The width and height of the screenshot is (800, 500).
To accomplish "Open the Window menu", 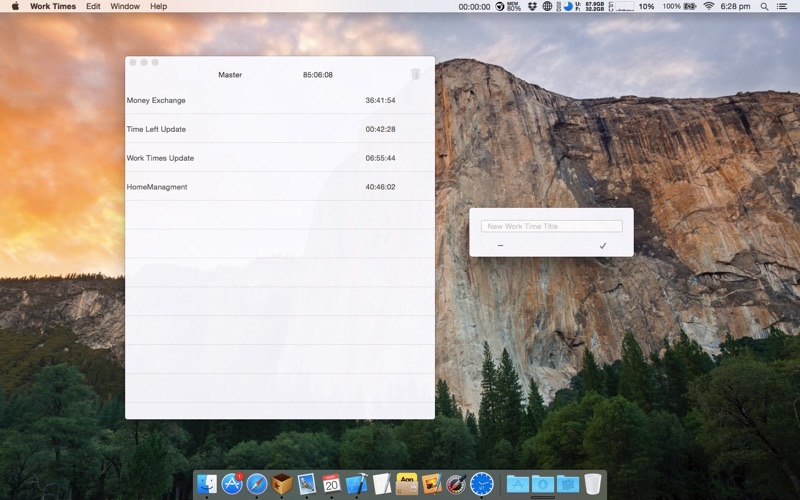I will pyautogui.click(x=125, y=6).
